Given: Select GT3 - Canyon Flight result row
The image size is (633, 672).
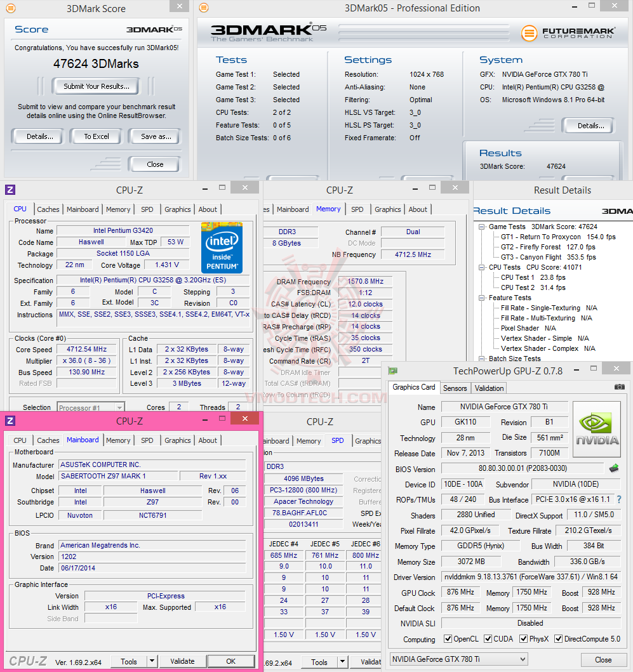Looking at the screenshot, I should [x=549, y=257].
